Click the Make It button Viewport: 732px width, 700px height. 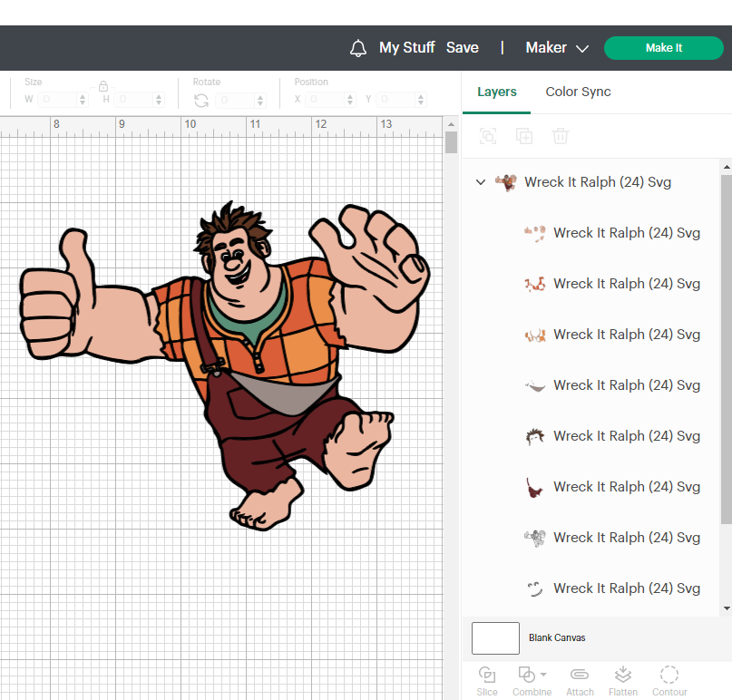(x=663, y=47)
